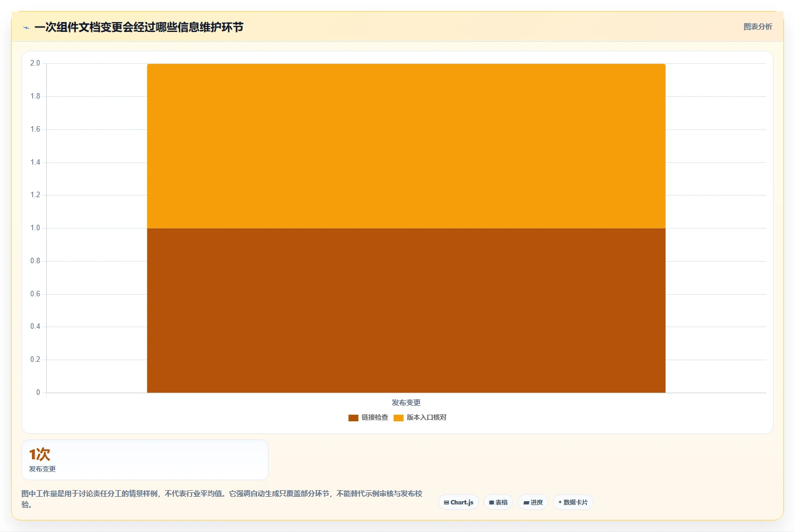Screen dimensions: 795x532
Task: Click the 发布变更 x-axis label
Action: point(406,403)
